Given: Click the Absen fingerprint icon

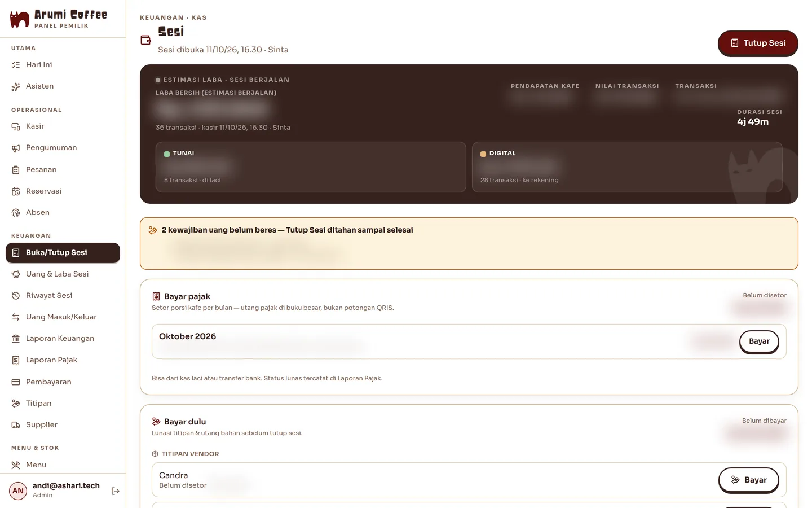Looking at the screenshot, I should [x=16, y=213].
